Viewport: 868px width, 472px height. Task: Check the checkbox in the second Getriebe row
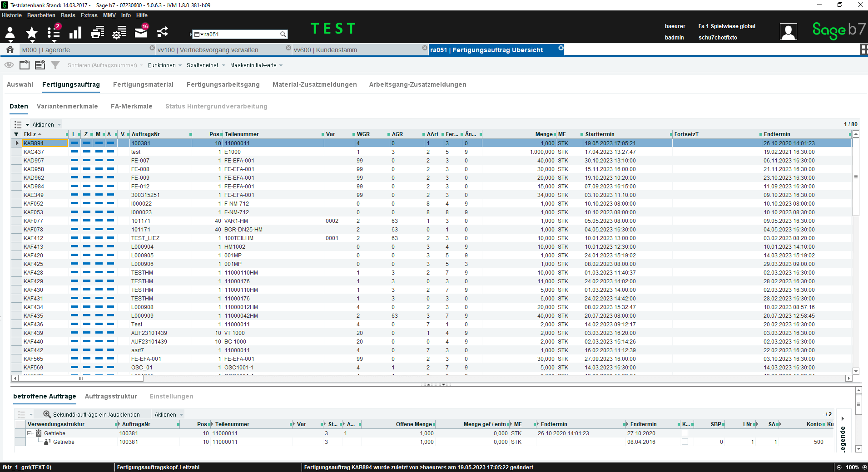tap(685, 442)
